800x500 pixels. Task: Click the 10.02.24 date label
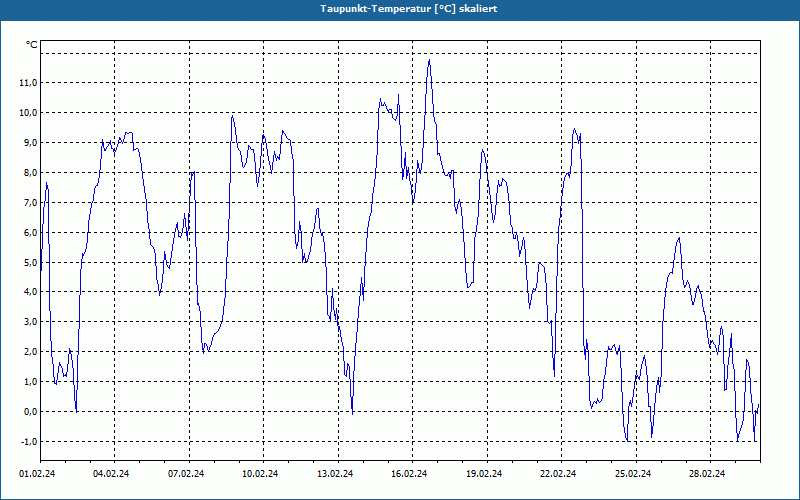coord(260,474)
